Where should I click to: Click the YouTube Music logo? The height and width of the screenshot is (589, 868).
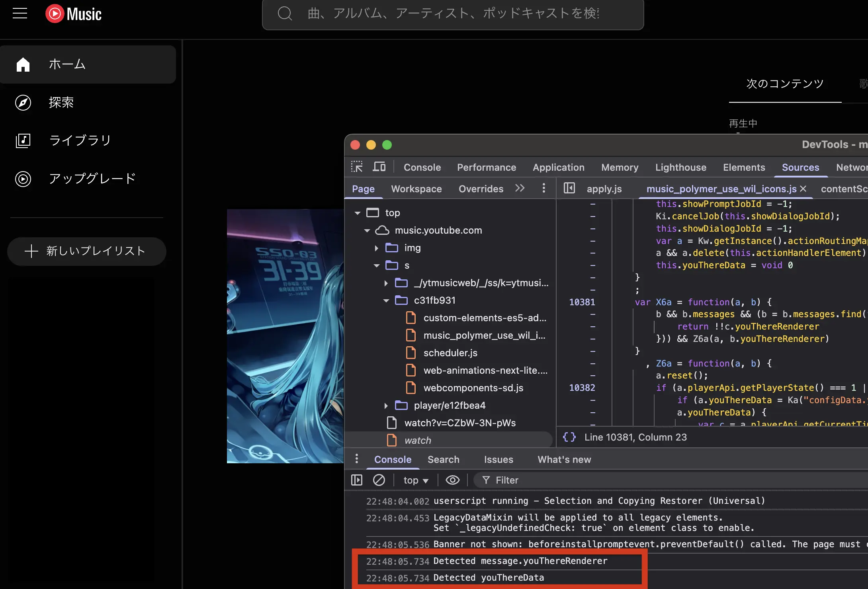click(74, 14)
